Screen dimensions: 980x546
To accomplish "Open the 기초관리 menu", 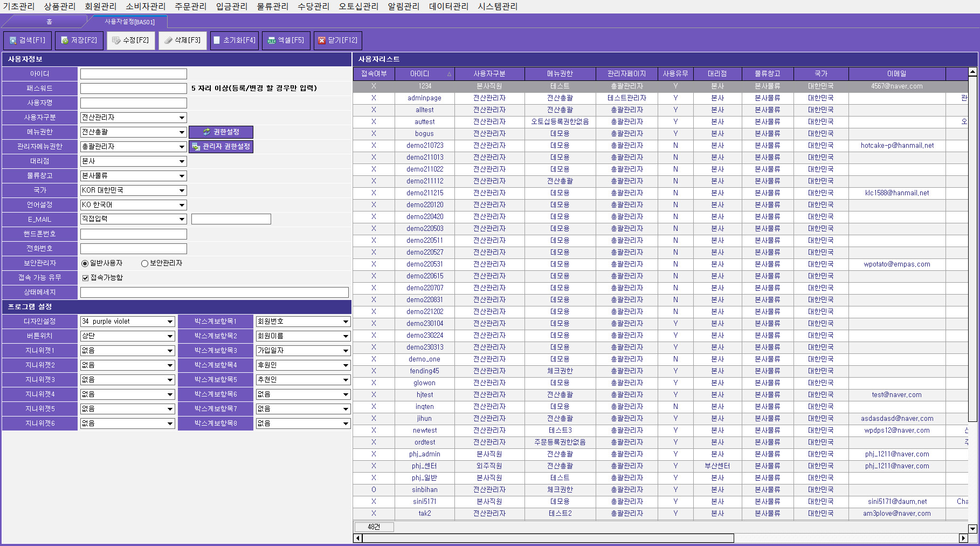I will [19, 6].
